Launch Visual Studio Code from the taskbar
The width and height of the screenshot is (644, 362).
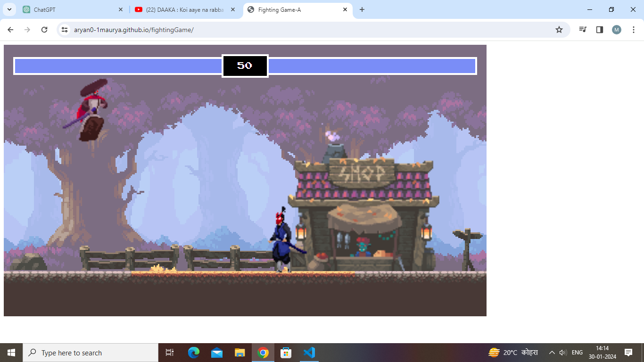(309, 352)
